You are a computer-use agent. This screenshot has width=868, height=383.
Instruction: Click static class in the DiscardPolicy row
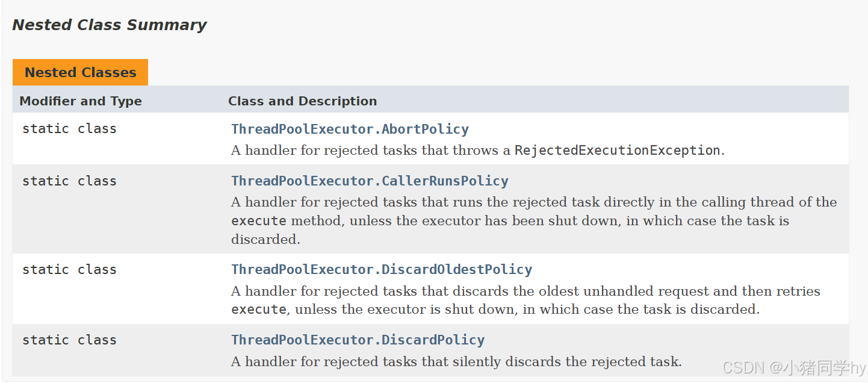coord(69,340)
